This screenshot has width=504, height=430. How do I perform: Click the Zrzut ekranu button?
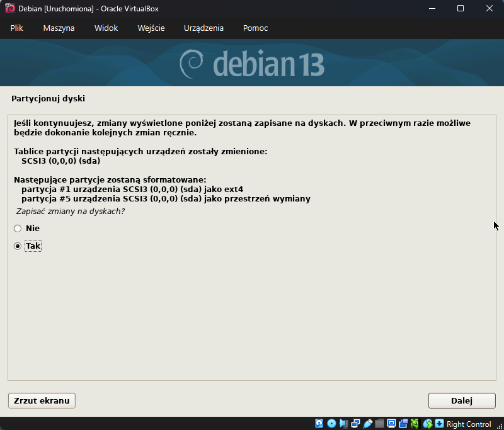42,400
